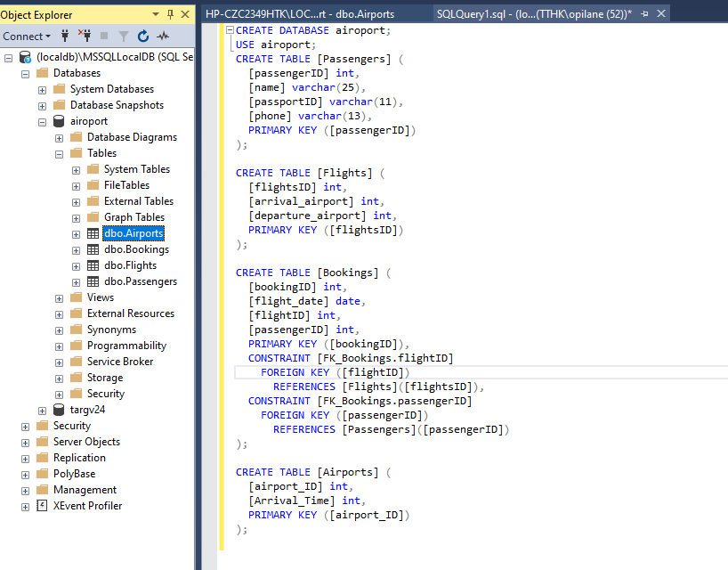Image resolution: width=728 pixels, height=570 pixels.
Task: Open Object Explorer window position dropdown arrow
Action: 156,14
